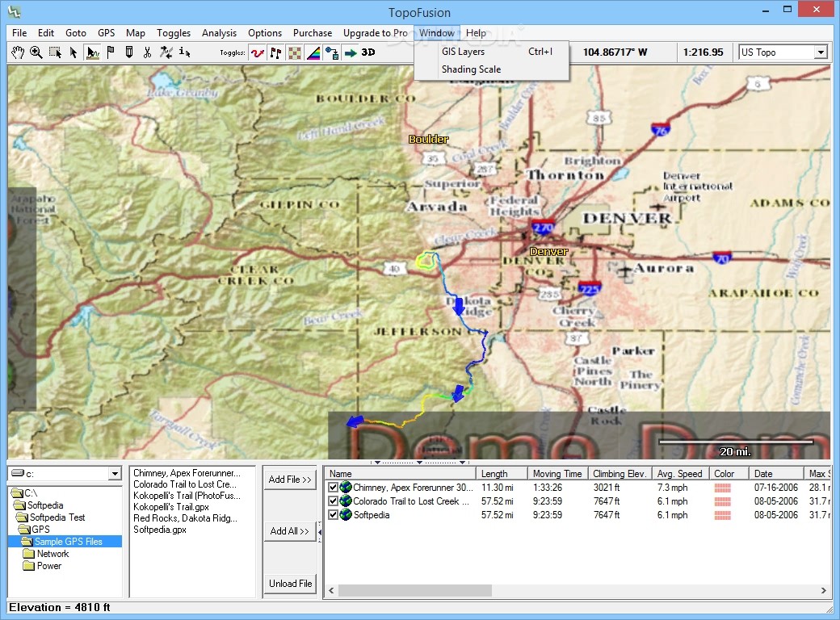Click the Add File >> button

pos(290,480)
